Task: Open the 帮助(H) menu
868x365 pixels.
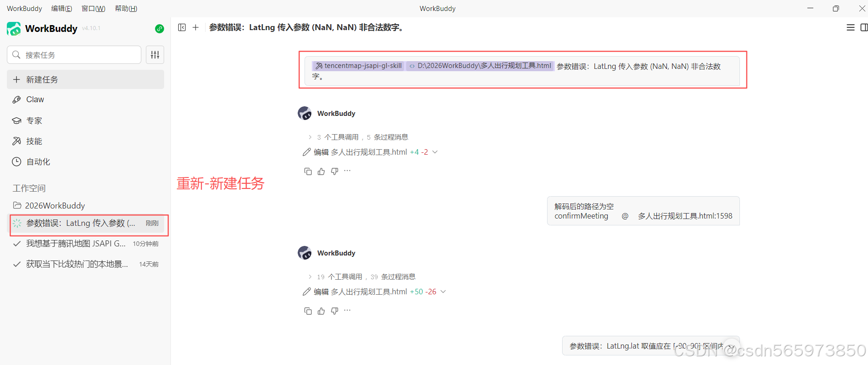Action: tap(126, 8)
